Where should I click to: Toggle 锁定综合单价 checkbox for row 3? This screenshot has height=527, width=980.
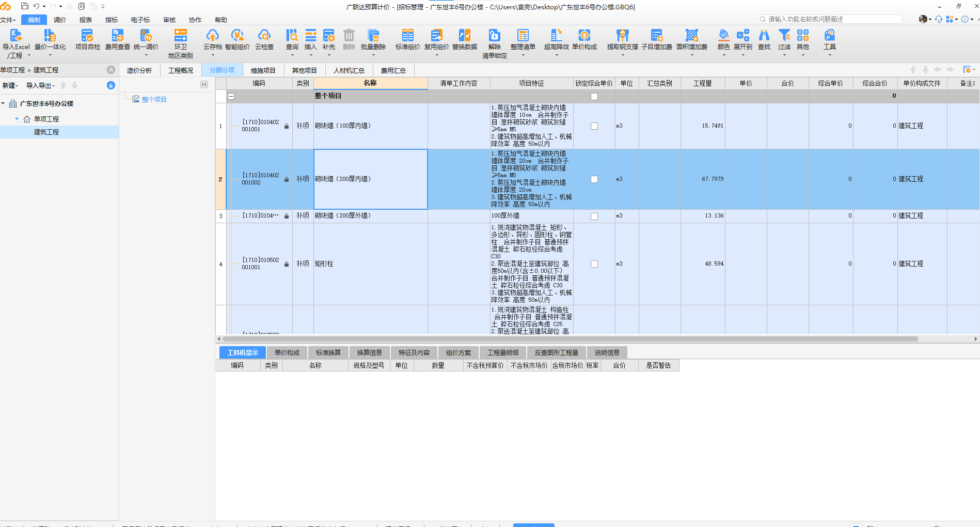tap(594, 216)
